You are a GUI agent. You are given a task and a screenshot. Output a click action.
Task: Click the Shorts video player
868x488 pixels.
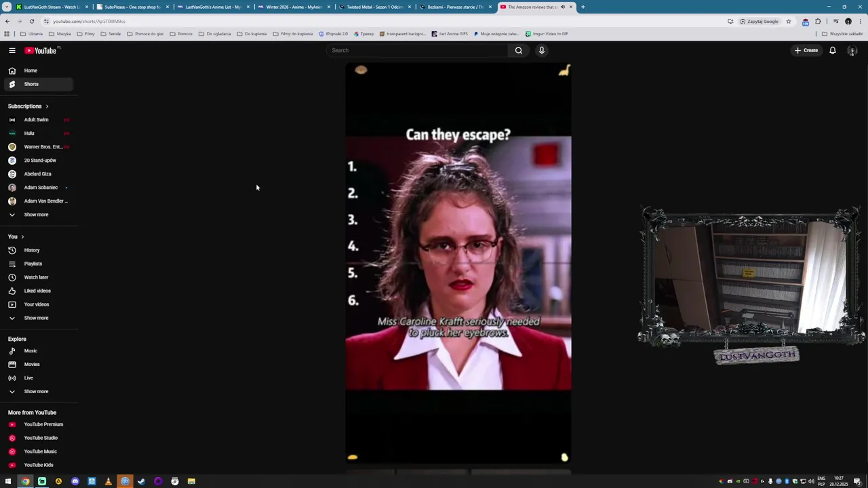(458, 263)
